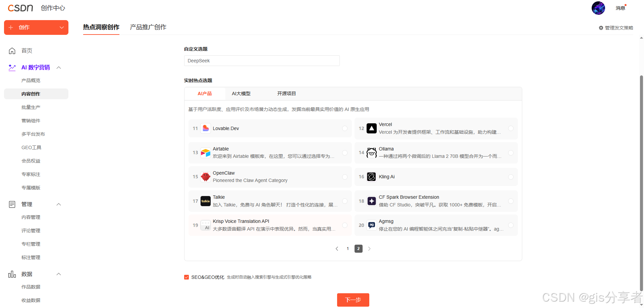Viewport: 644px width, 308px height.
Task: Open 内容管理 in the sidebar
Action: point(31,217)
